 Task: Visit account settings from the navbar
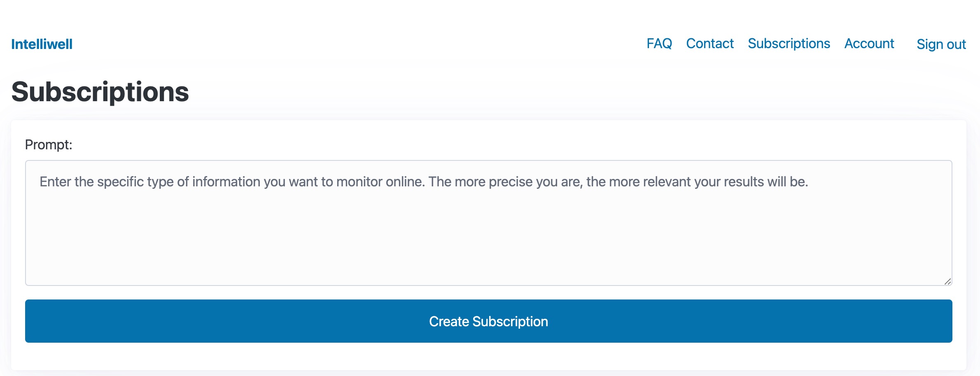click(869, 43)
